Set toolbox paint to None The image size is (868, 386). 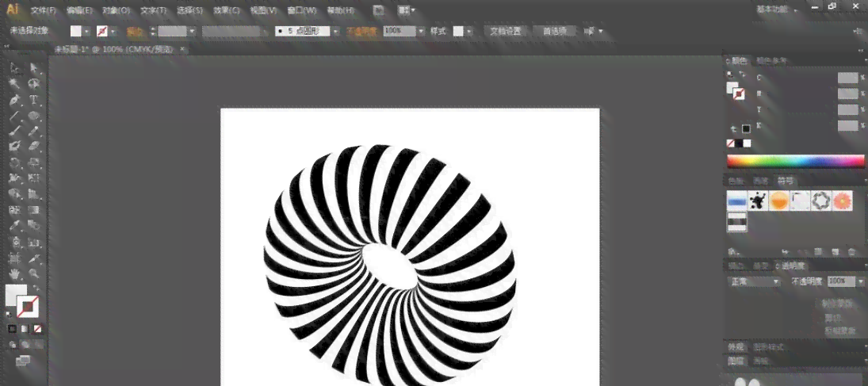point(37,329)
